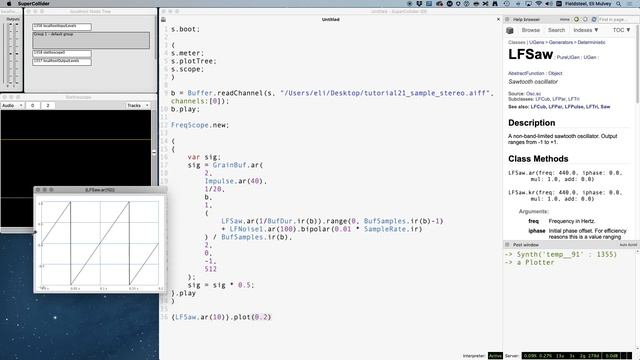
Task: Click the Class Methods heading
Action: tap(538, 159)
